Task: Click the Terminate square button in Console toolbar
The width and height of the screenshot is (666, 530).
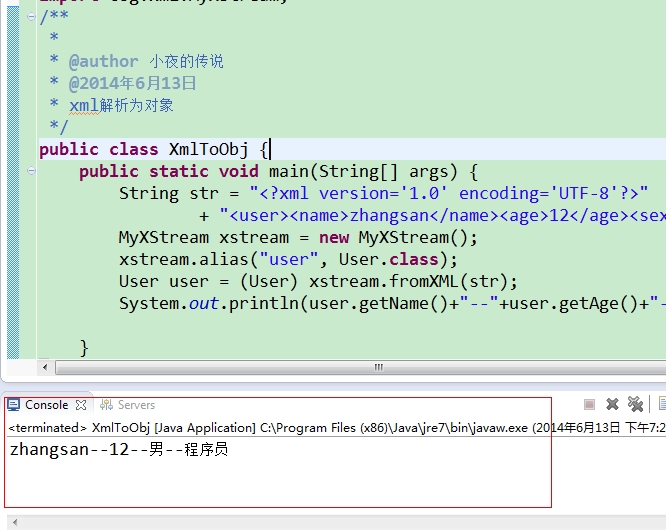Action: (589, 404)
